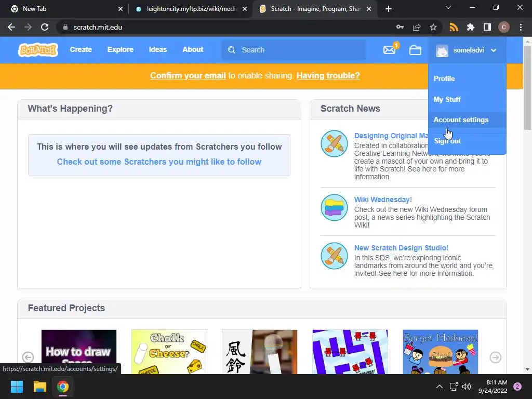This screenshot has height=399, width=532.
Task: Click the volume speaker tray icon
Action: (467, 387)
